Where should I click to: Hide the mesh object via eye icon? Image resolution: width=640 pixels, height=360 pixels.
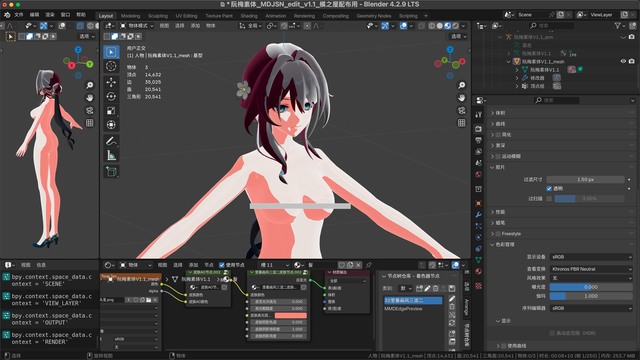pos(623,61)
